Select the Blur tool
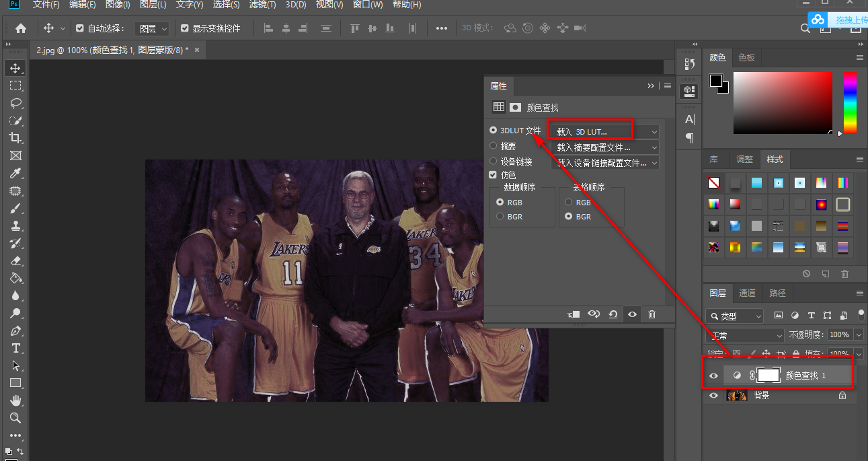The height and width of the screenshot is (461, 868). point(15,295)
